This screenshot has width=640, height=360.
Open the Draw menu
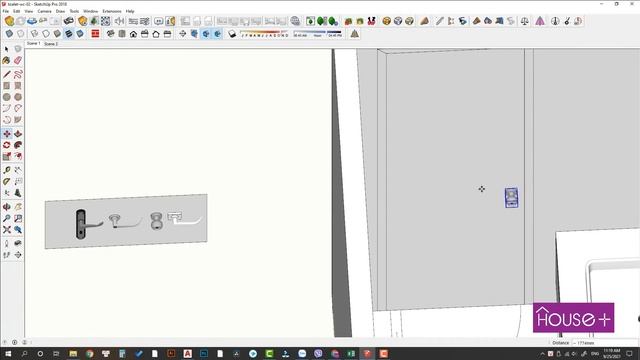coord(60,11)
